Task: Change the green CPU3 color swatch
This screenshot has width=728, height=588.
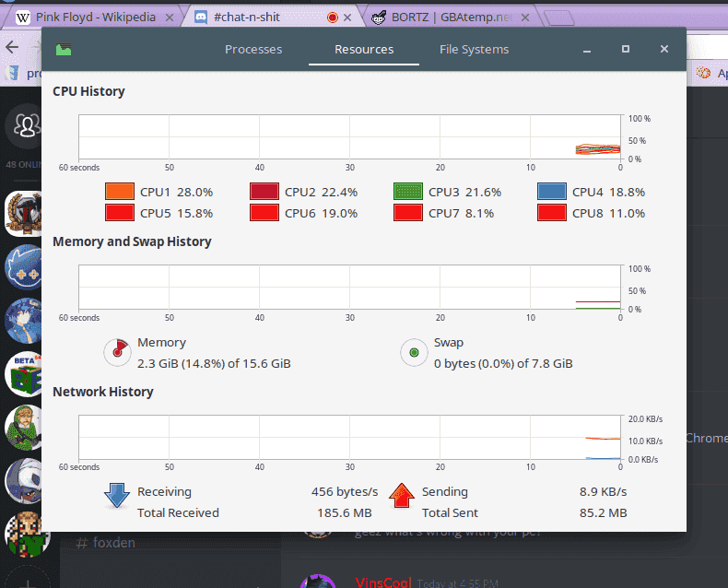Action: [x=408, y=192]
